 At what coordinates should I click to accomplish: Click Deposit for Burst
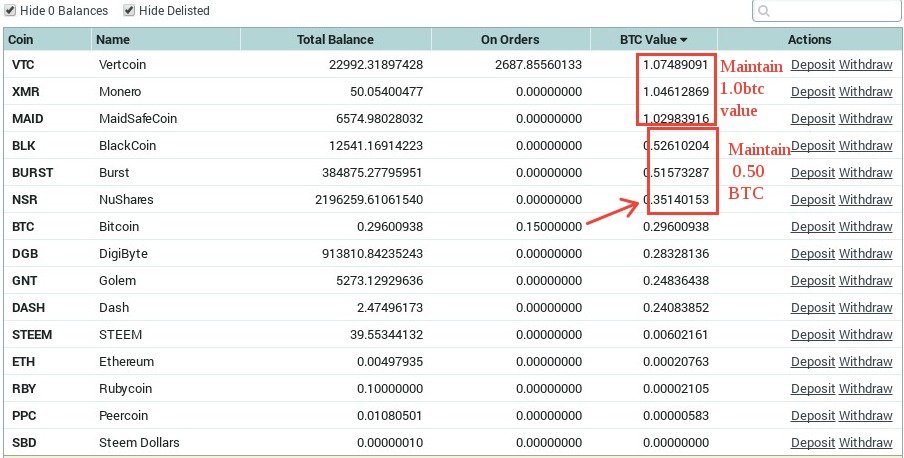[x=813, y=172]
